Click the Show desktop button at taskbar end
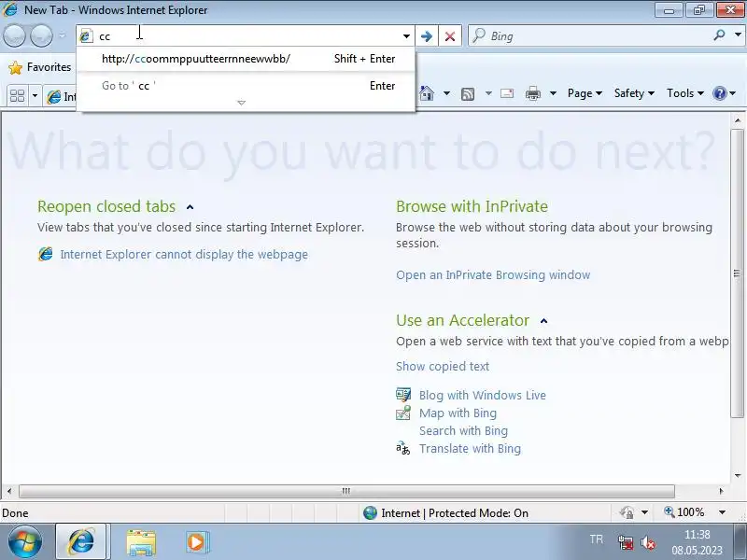Screen dimensions: 747x560 click(x=740, y=542)
